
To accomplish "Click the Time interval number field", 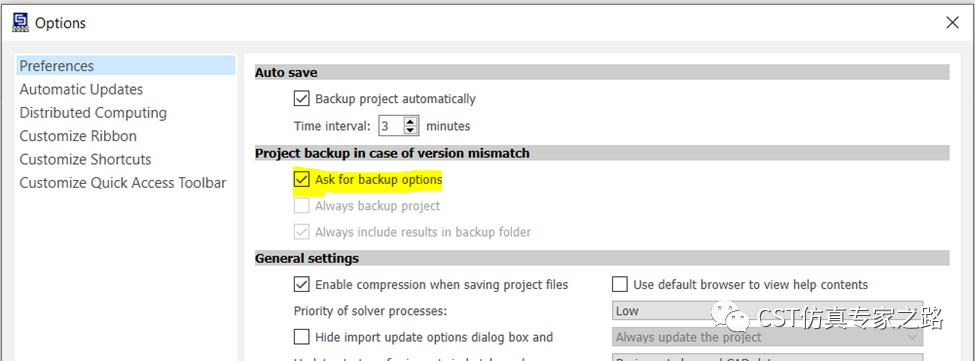I will pyautogui.click(x=391, y=126).
